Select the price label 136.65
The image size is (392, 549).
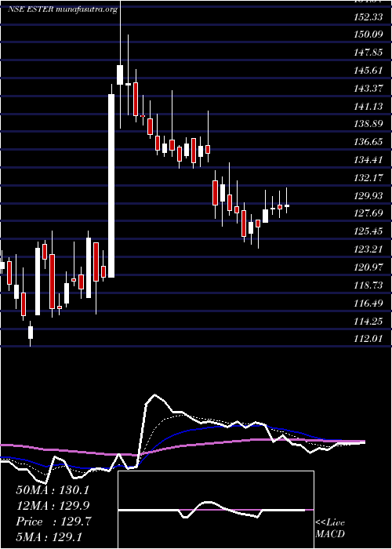pos(368,142)
